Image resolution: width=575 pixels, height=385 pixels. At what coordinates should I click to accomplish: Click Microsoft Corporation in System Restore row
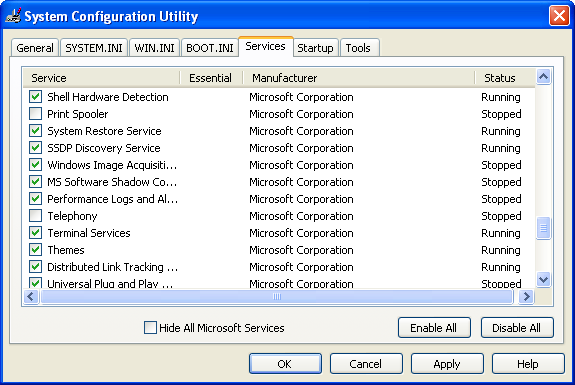(301, 131)
